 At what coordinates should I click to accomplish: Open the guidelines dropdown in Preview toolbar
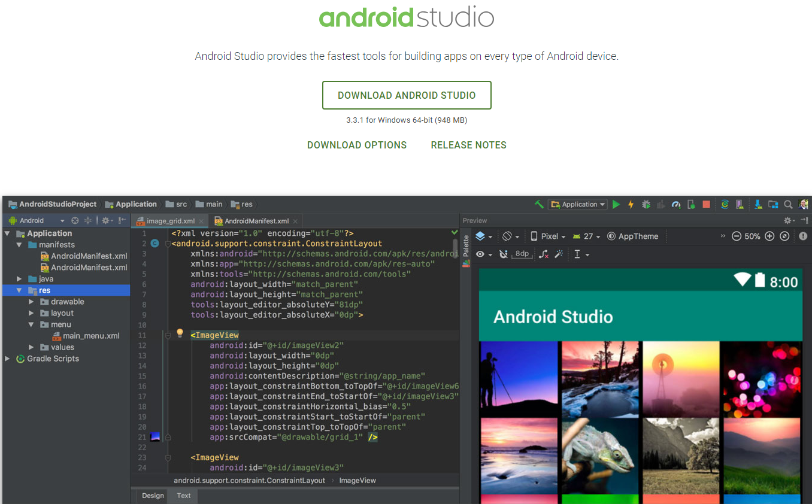[x=581, y=254]
